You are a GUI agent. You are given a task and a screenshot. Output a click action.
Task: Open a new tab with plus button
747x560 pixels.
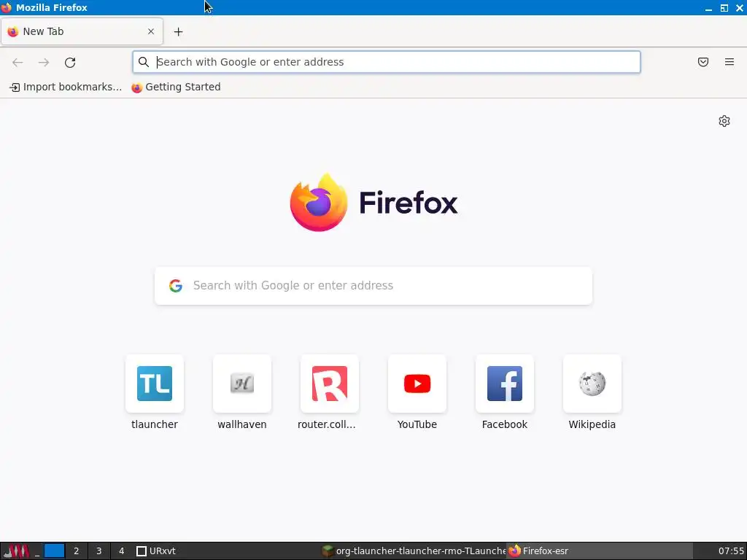pos(178,32)
